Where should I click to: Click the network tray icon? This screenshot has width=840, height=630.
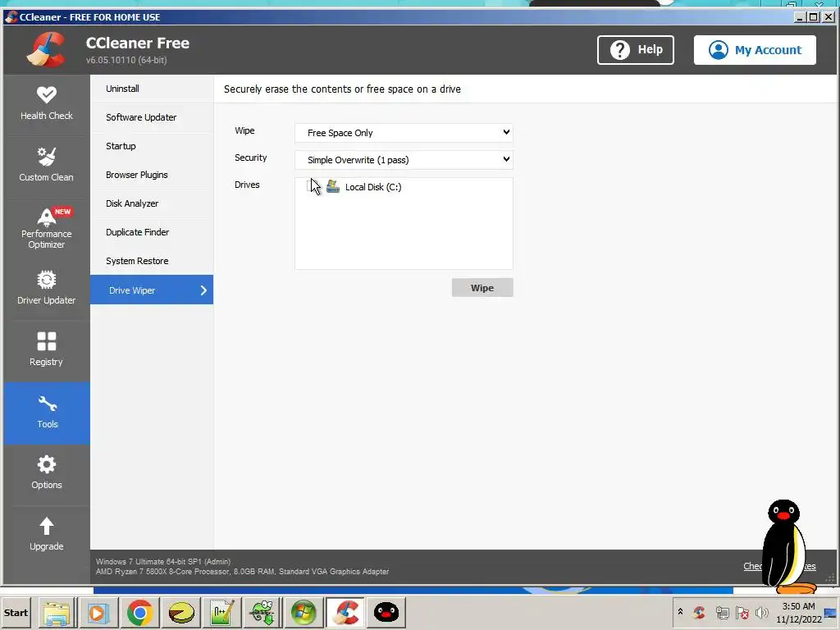722,612
